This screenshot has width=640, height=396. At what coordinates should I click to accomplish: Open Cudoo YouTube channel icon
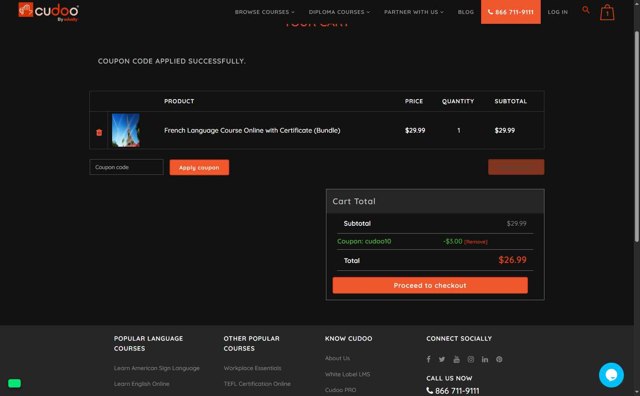(x=456, y=359)
